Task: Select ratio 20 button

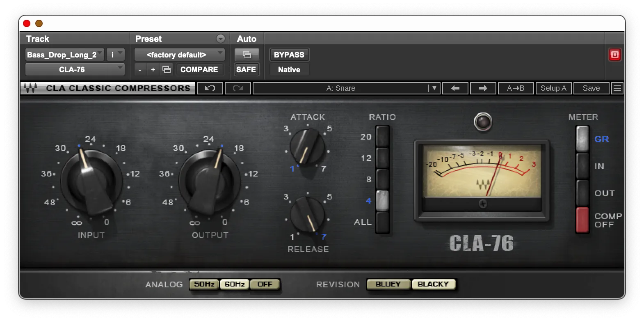Action: pyautogui.click(x=382, y=136)
